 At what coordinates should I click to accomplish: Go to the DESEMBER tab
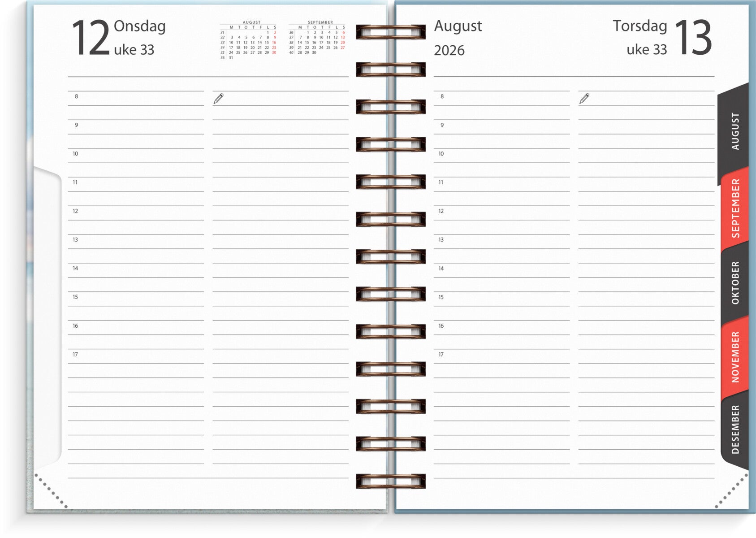point(735,429)
